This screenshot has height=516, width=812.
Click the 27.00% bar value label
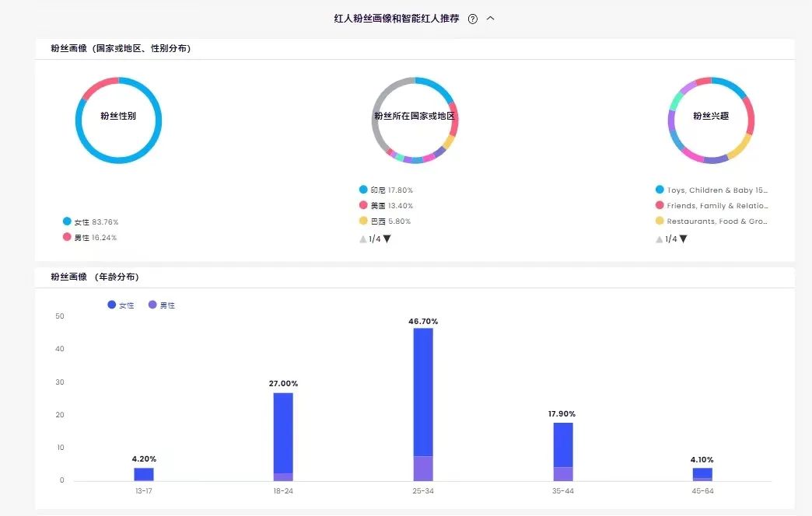(x=283, y=384)
